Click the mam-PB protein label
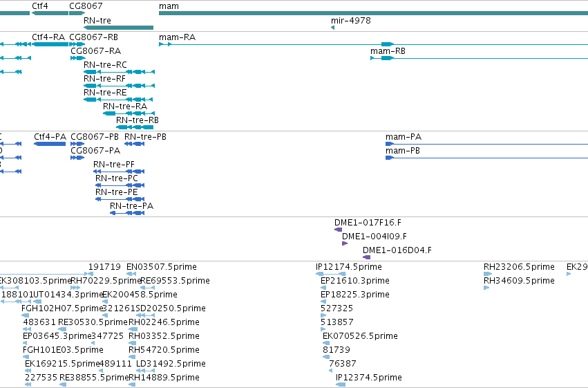The width and height of the screenshot is (588, 388). pos(403,151)
